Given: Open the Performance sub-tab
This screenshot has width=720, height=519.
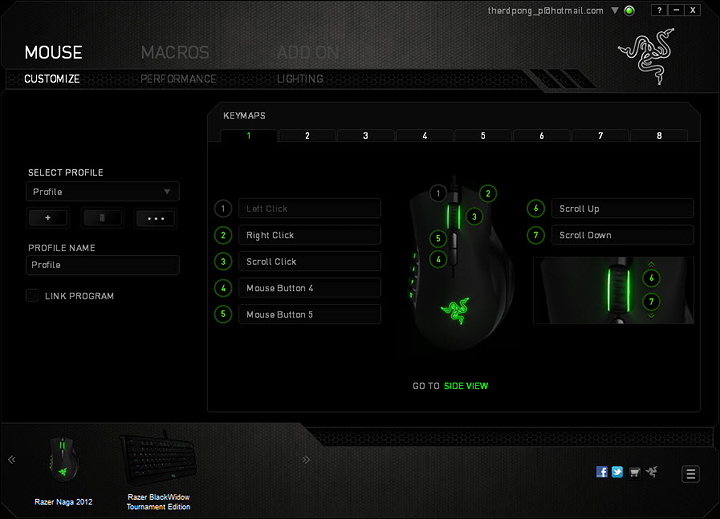Looking at the screenshot, I should [178, 79].
